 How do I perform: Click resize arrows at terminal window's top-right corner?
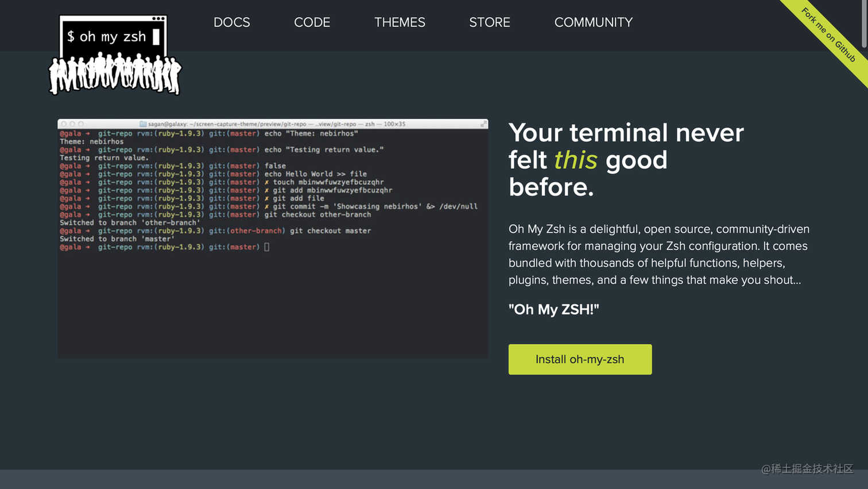point(484,123)
